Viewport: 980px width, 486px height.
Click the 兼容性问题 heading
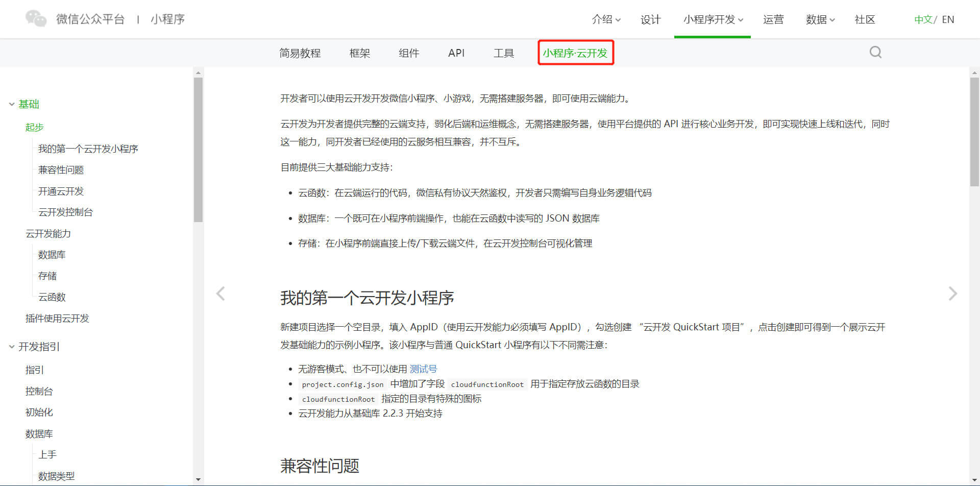320,466
